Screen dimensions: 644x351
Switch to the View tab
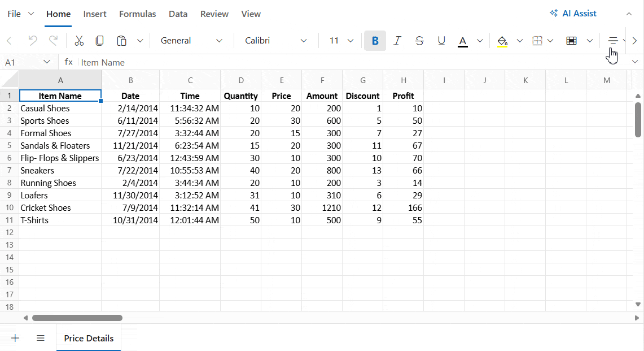click(x=251, y=14)
